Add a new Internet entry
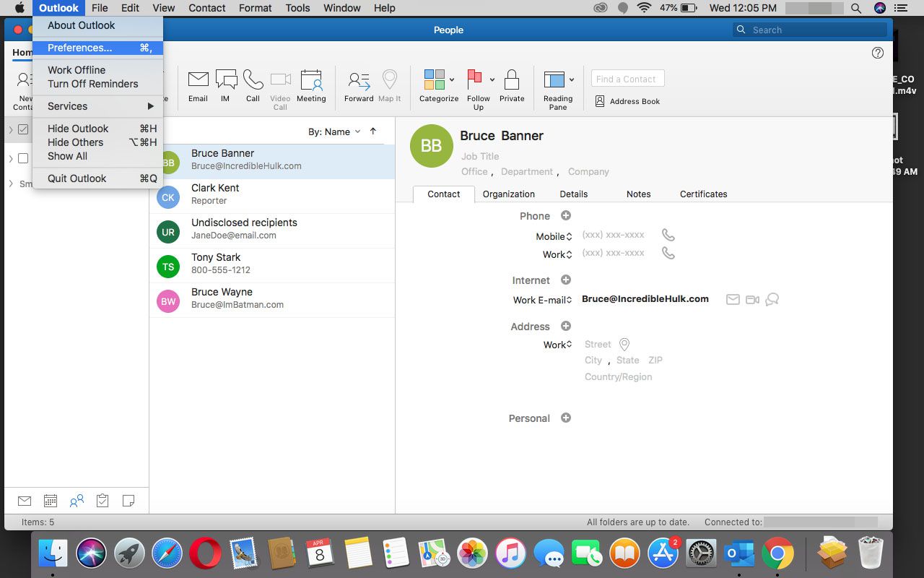 (x=566, y=280)
